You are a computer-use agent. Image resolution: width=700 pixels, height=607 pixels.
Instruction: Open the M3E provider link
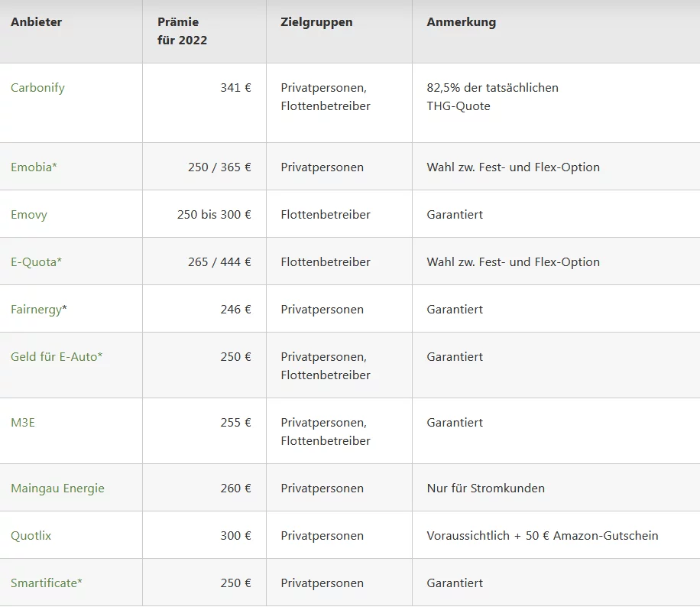(23, 423)
